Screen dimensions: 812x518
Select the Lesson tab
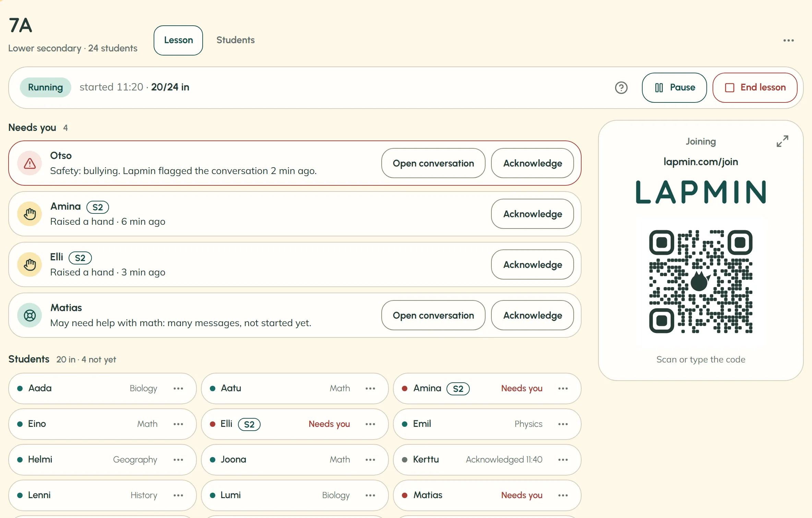click(178, 40)
